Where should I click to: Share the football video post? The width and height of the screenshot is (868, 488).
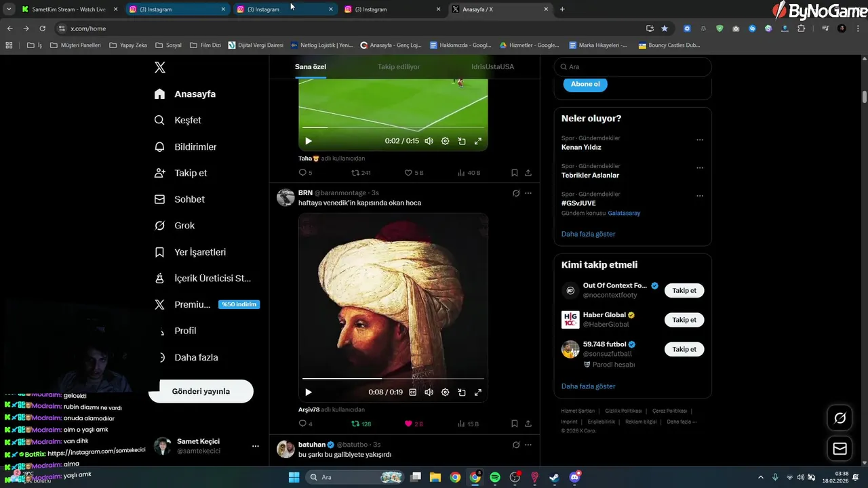click(x=528, y=173)
